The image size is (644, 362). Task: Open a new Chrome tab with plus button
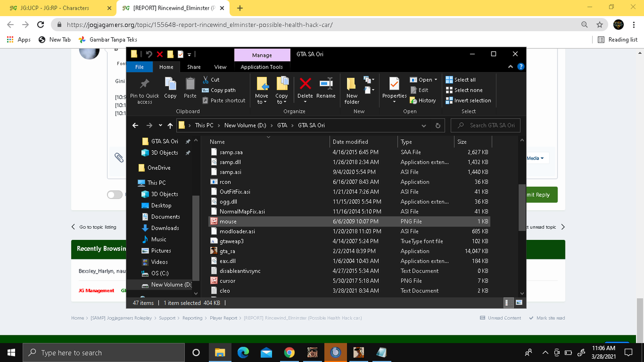(x=240, y=8)
